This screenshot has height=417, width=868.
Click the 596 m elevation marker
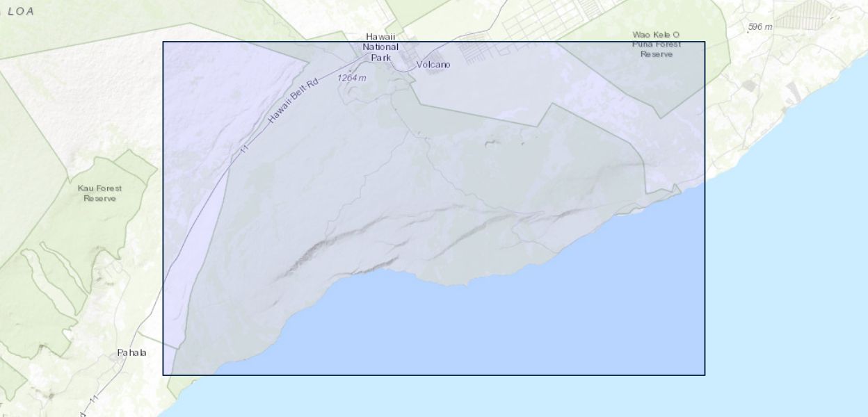[x=760, y=27]
